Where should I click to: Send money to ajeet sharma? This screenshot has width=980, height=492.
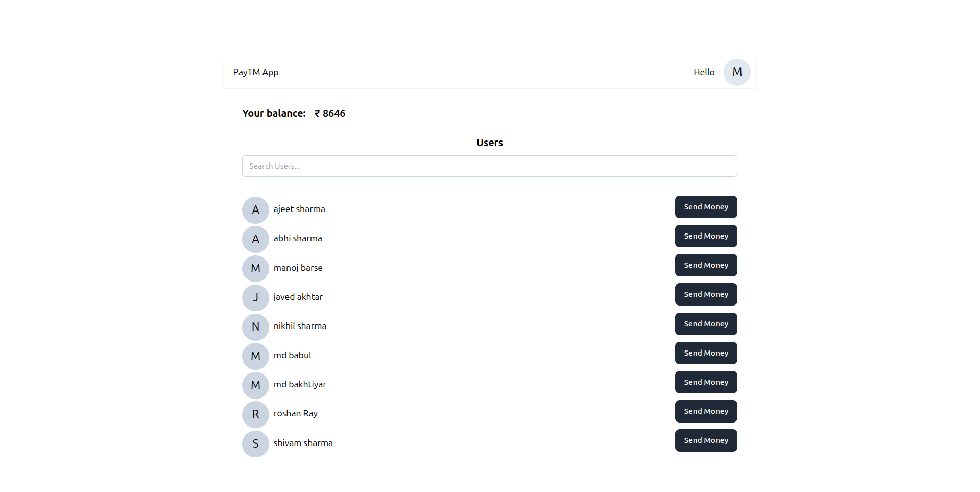point(706,207)
